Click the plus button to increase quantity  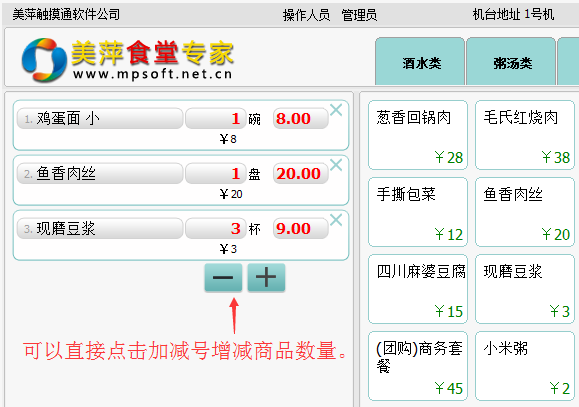(x=266, y=277)
